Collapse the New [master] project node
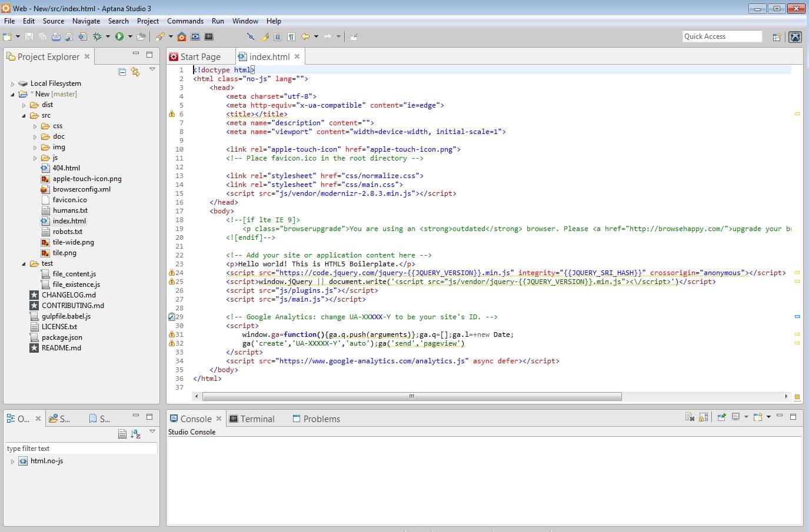 coord(12,94)
